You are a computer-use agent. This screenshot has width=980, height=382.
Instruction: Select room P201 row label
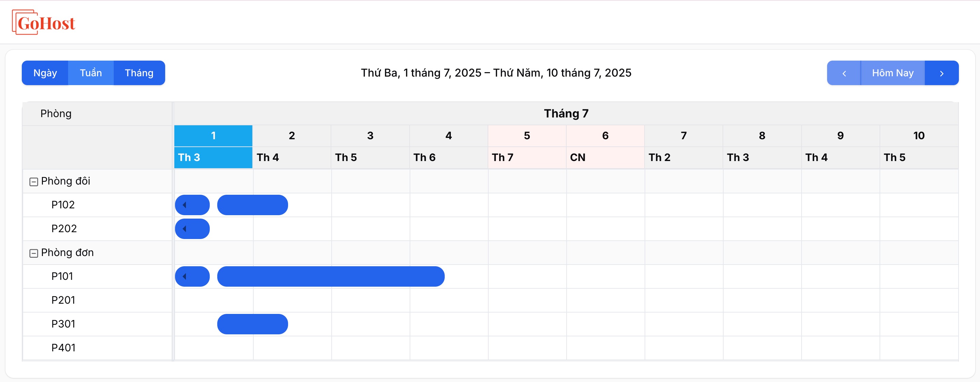click(64, 300)
